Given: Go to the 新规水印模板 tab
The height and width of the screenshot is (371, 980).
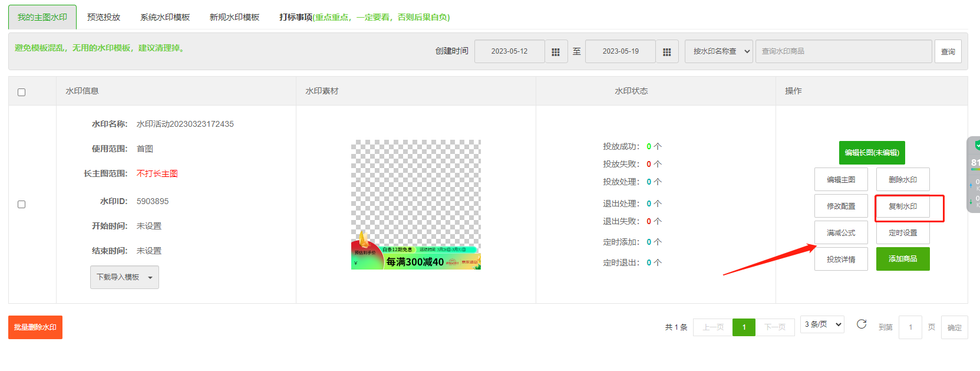Looking at the screenshot, I should (x=235, y=17).
